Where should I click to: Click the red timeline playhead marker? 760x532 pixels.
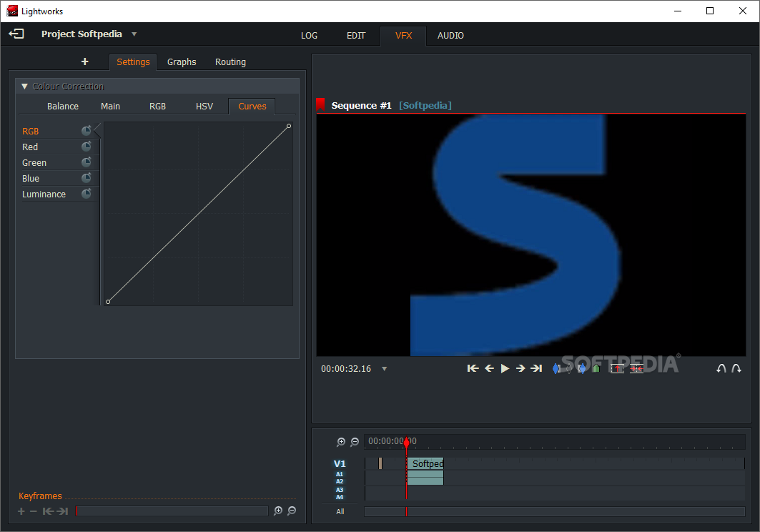(407, 441)
